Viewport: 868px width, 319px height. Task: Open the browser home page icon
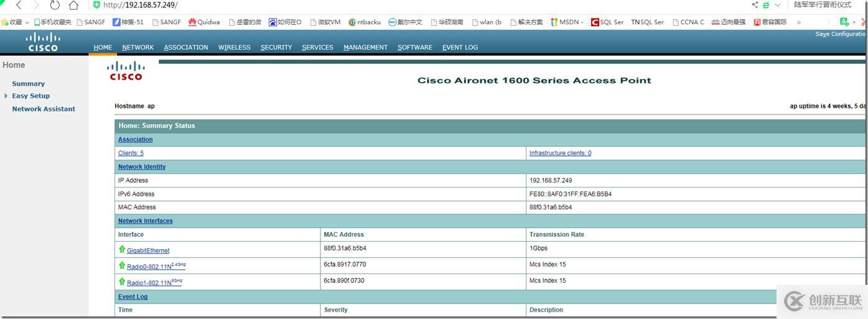[x=73, y=5]
